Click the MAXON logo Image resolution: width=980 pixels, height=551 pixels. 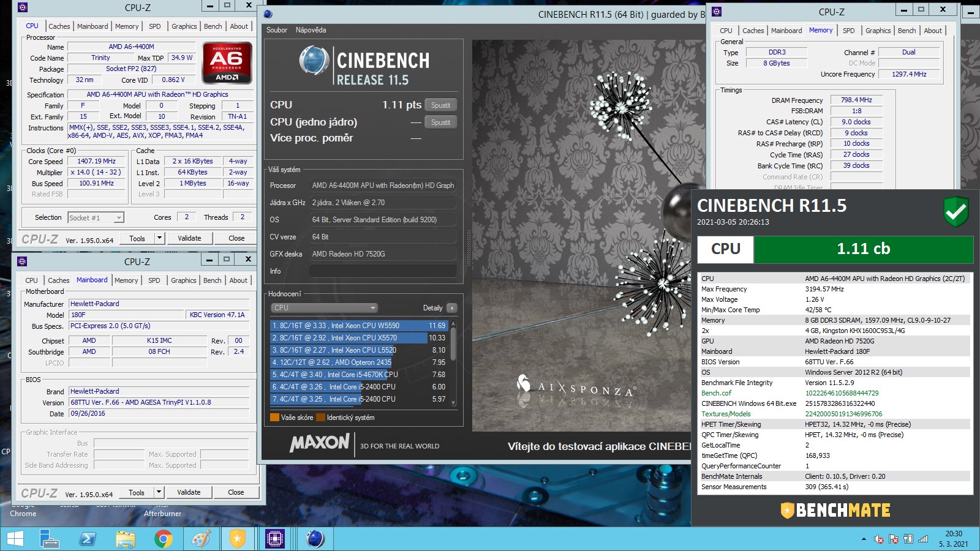click(320, 443)
